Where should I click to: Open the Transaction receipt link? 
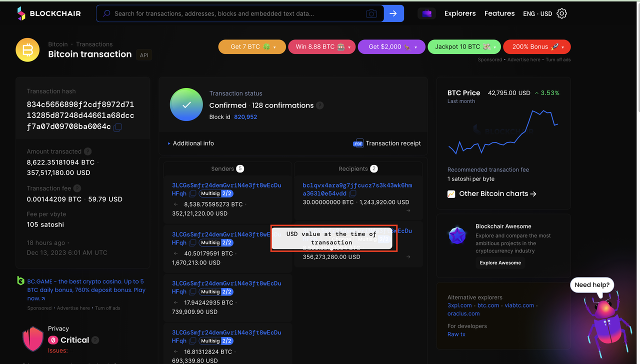pyautogui.click(x=393, y=143)
